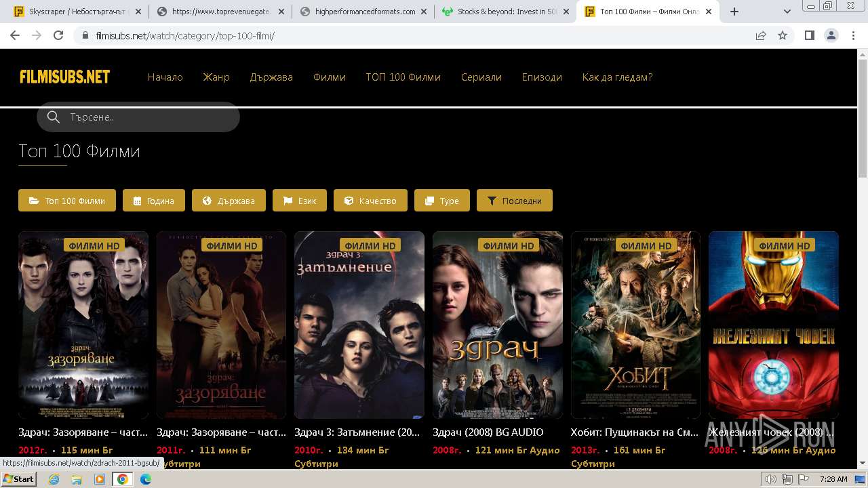The height and width of the screenshot is (488, 868).
Task: Click the browser back arrow
Action: [15, 36]
